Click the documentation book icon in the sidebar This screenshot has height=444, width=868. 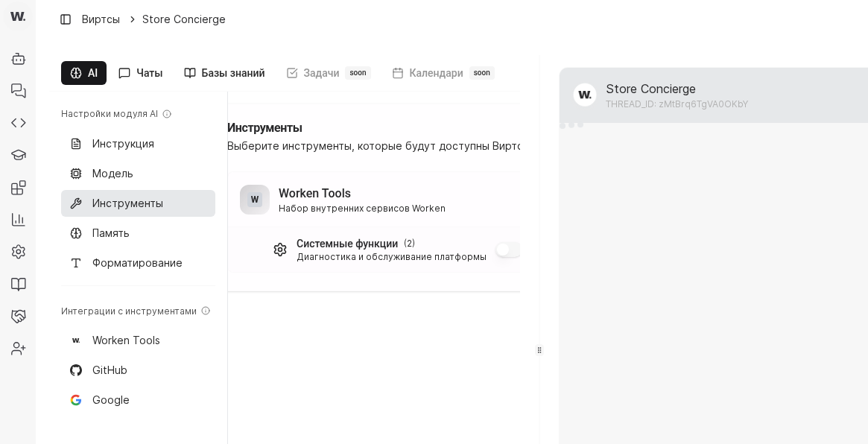tap(18, 284)
